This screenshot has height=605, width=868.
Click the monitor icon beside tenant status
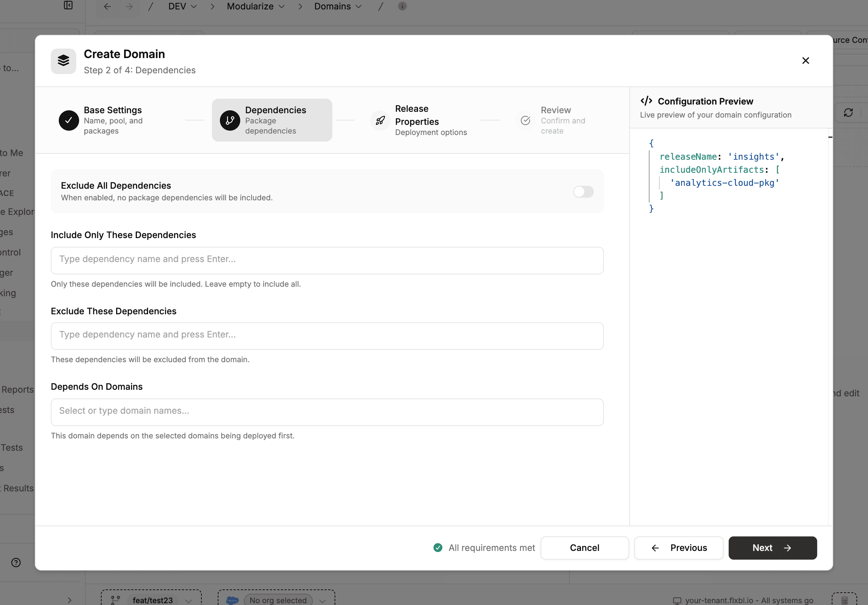pos(677,600)
